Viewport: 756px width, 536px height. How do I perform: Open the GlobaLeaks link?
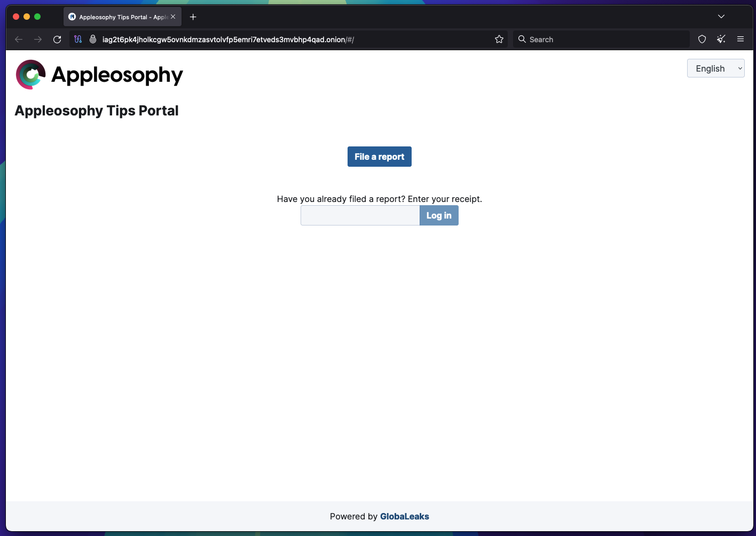[x=405, y=516]
